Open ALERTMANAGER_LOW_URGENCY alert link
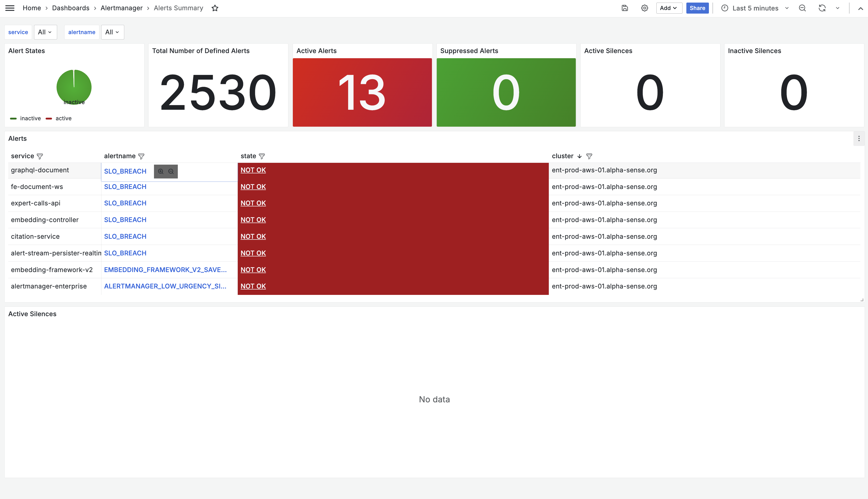The height and width of the screenshot is (499, 868). click(x=165, y=286)
